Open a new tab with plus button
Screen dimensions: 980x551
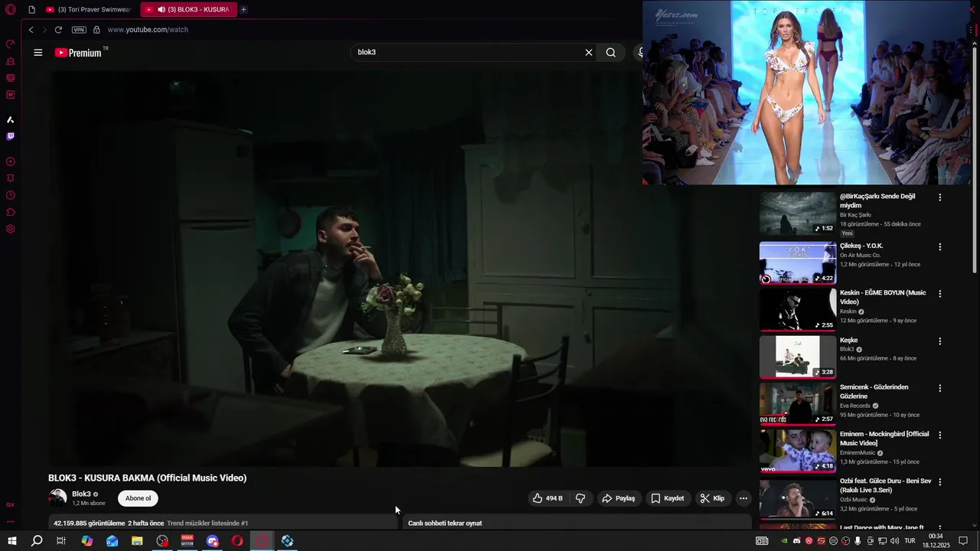click(x=243, y=10)
